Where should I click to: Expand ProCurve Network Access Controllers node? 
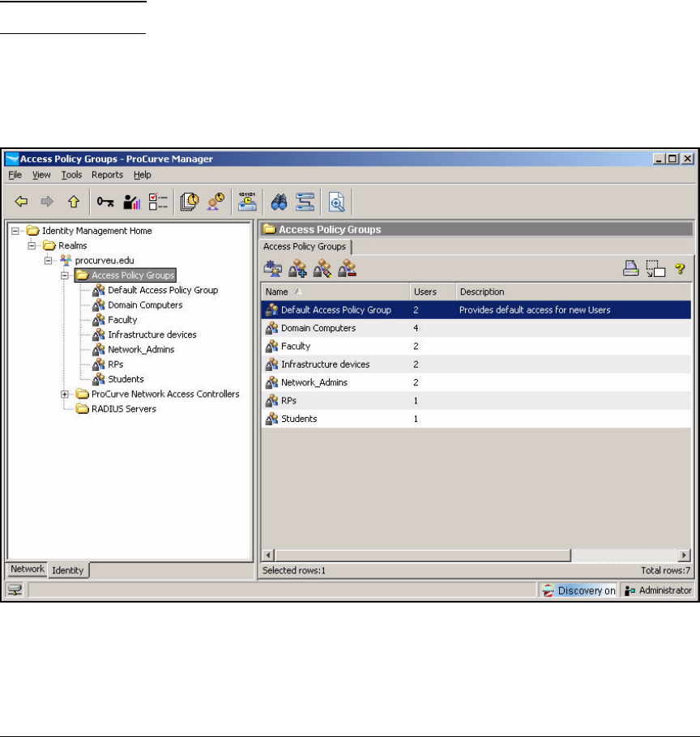click(65, 394)
